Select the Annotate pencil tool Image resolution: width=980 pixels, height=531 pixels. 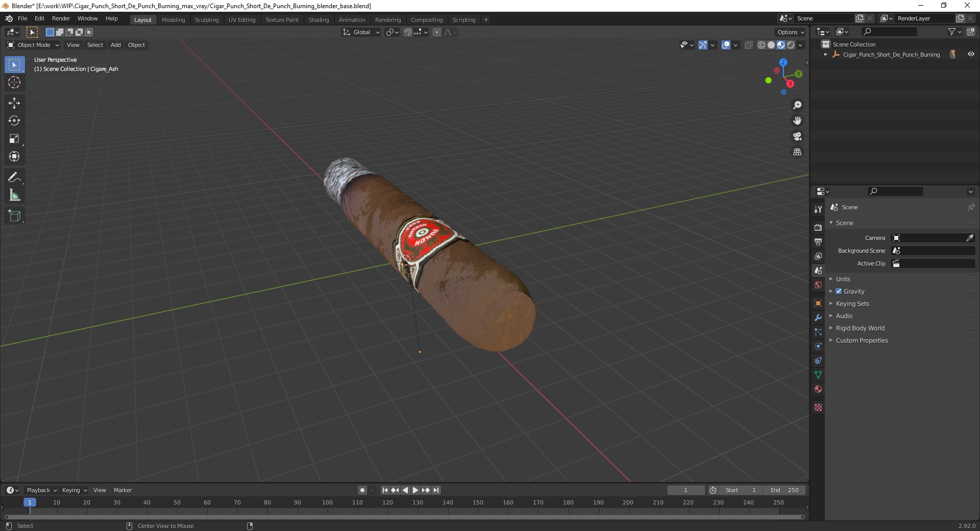[14, 178]
